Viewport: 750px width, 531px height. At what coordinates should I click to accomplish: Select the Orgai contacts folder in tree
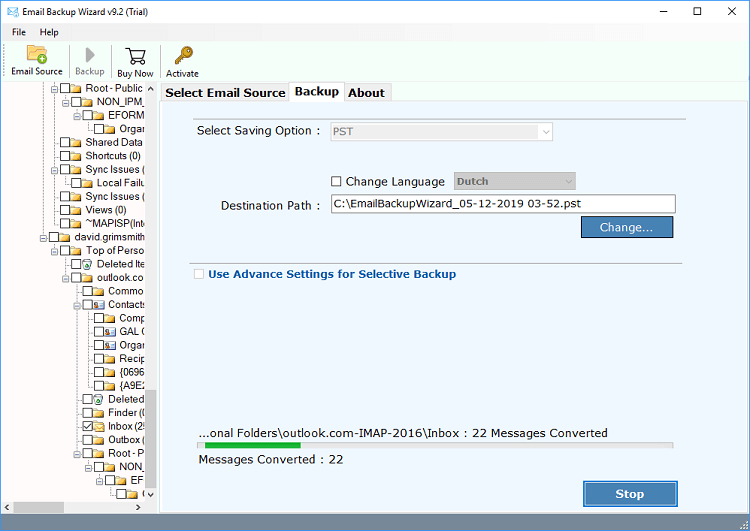[x=132, y=345]
